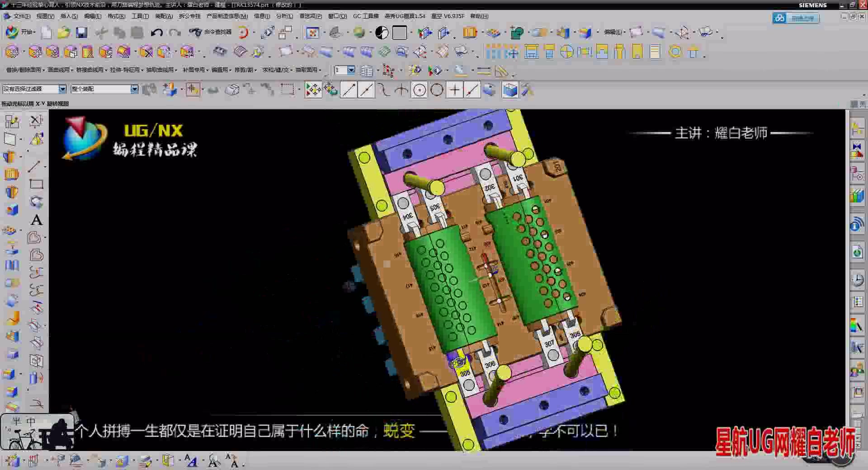Click the Open folder icon
Viewport: 868px width, 470px height.
point(64,33)
